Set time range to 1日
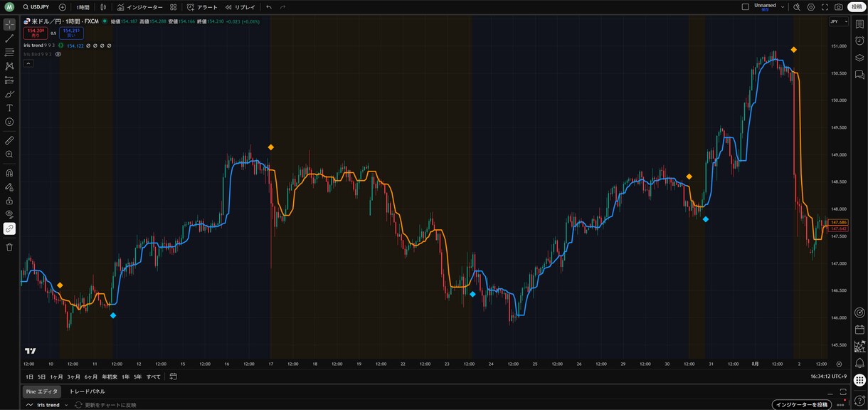 [29, 377]
